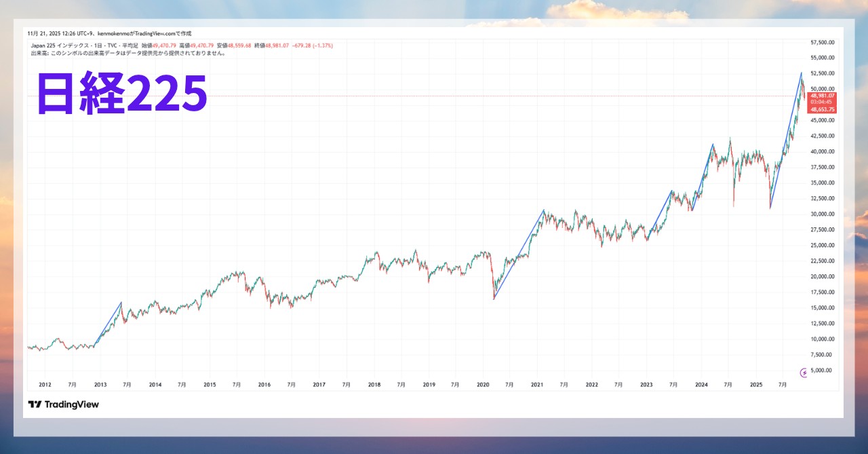Image resolution: width=868 pixels, height=454 pixels.
Task: Click the TradingView logo at bottom left
Action: [63, 404]
